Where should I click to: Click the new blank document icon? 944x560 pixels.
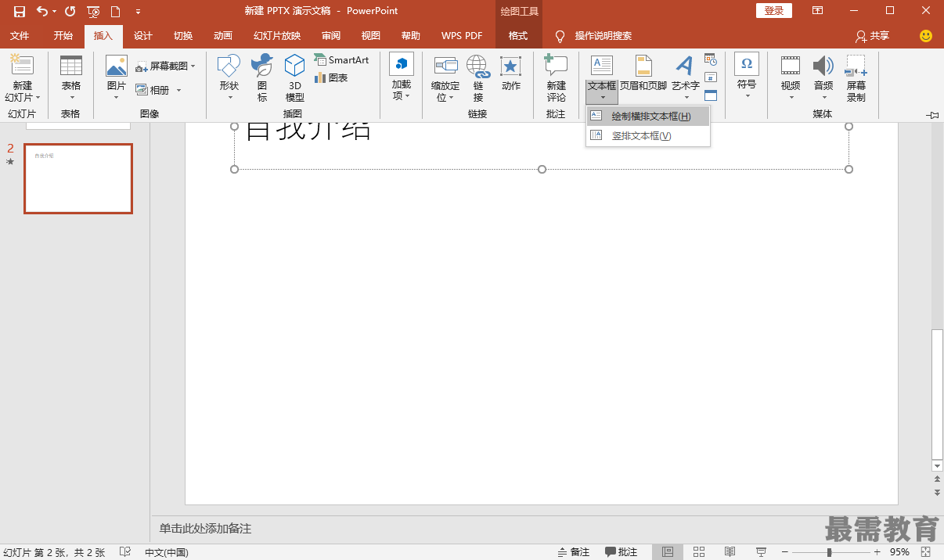(x=115, y=11)
